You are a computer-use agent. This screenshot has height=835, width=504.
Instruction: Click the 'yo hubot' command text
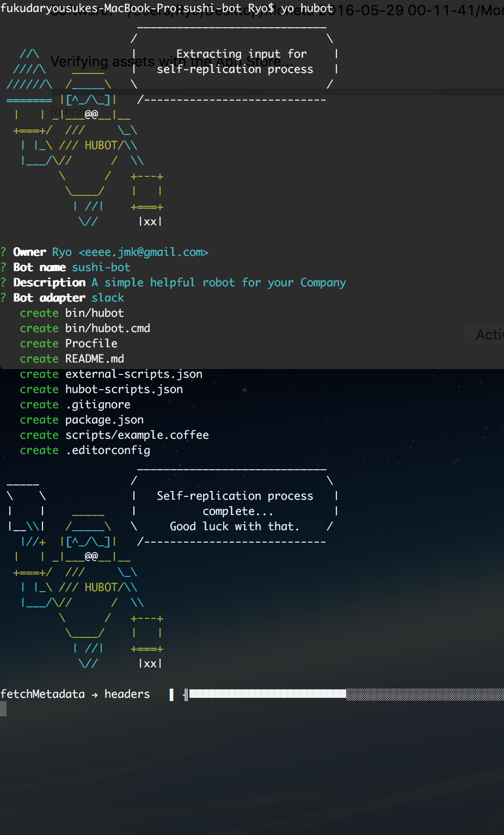pyautogui.click(x=306, y=8)
